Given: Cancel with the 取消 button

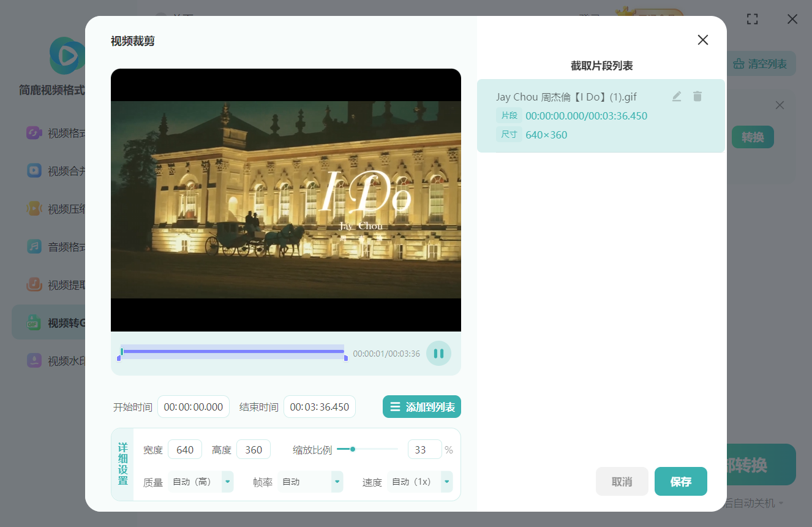Looking at the screenshot, I should pos(622,482).
